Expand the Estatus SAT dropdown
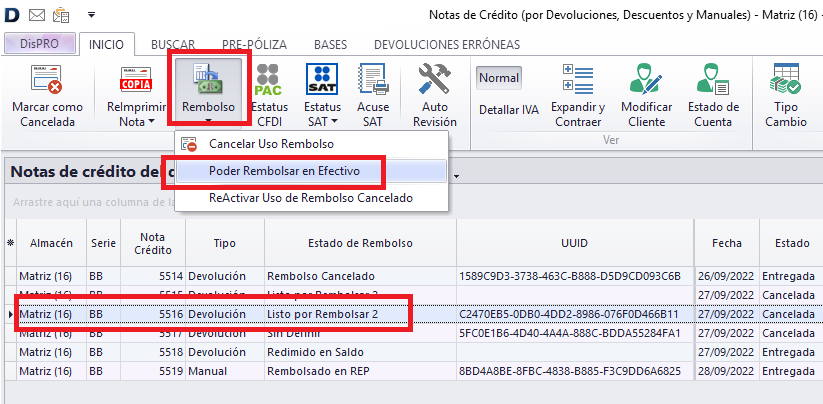The image size is (823, 404). click(x=334, y=121)
